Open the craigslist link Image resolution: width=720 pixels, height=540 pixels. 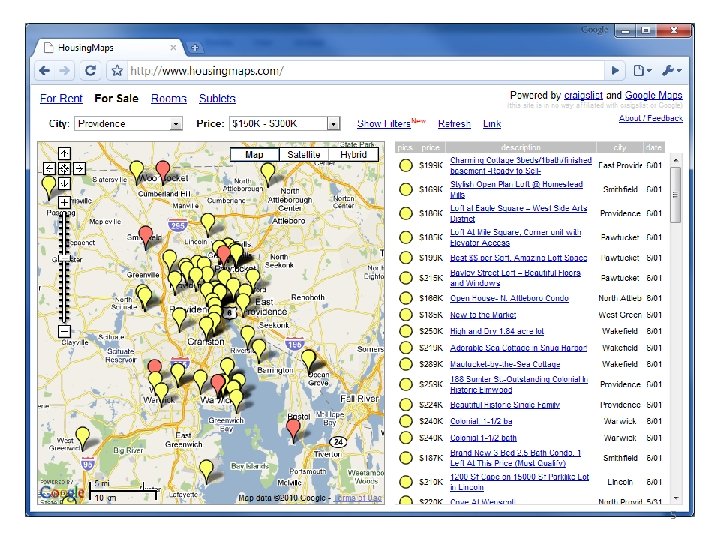[x=583, y=95]
